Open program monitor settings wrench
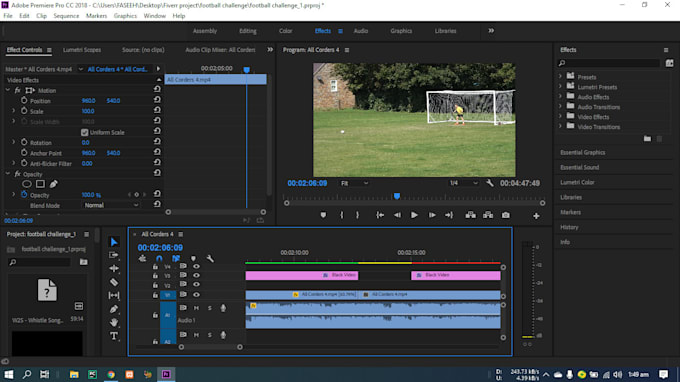The image size is (680, 382). (490, 183)
